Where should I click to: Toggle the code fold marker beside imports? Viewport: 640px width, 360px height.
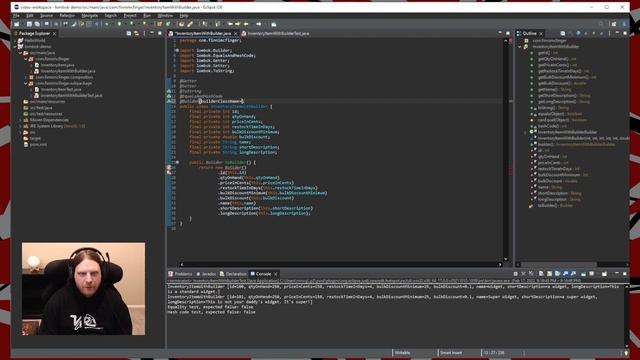click(177, 50)
